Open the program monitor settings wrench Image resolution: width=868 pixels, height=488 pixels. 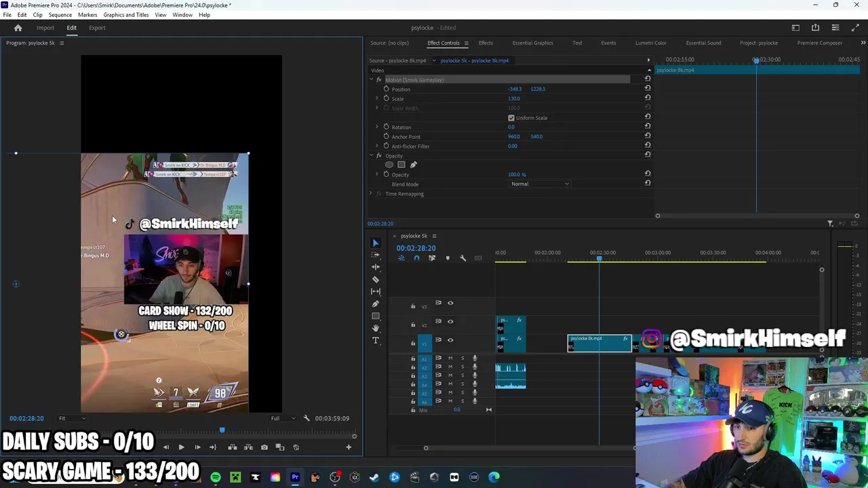tap(307, 418)
